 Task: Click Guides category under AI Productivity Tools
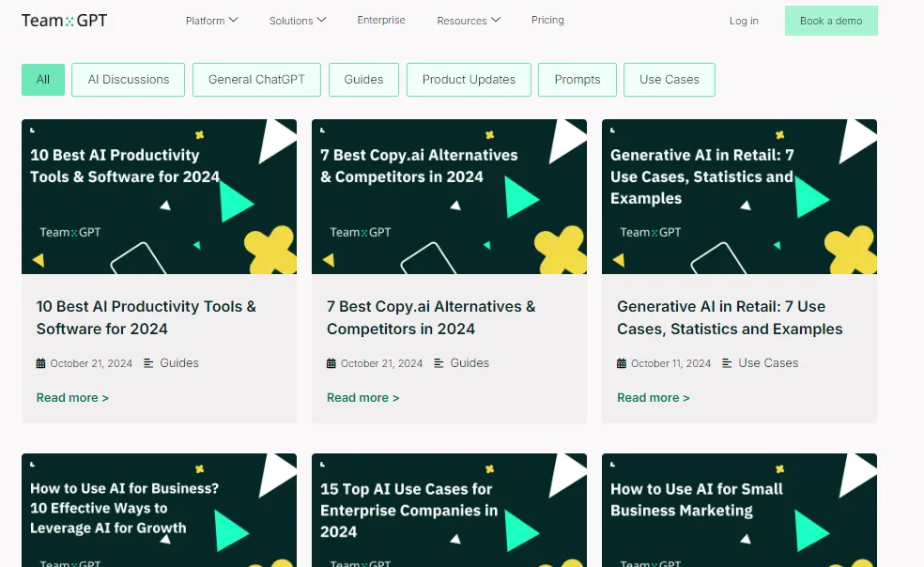tap(179, 363)
